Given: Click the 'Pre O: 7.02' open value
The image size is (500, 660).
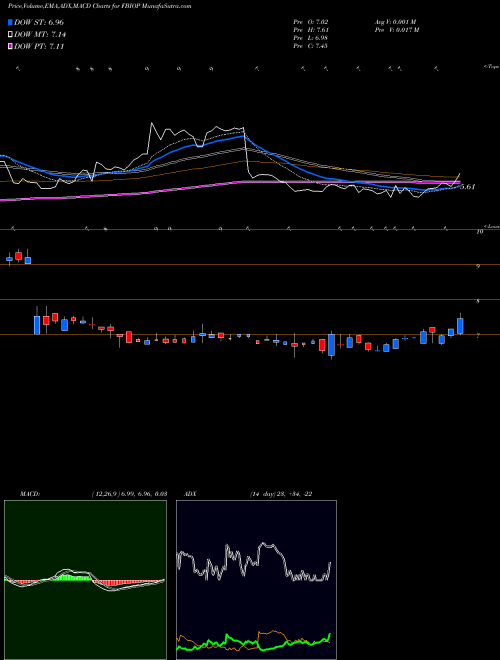Looking at the screenshot, I should [x=311, y=22].
